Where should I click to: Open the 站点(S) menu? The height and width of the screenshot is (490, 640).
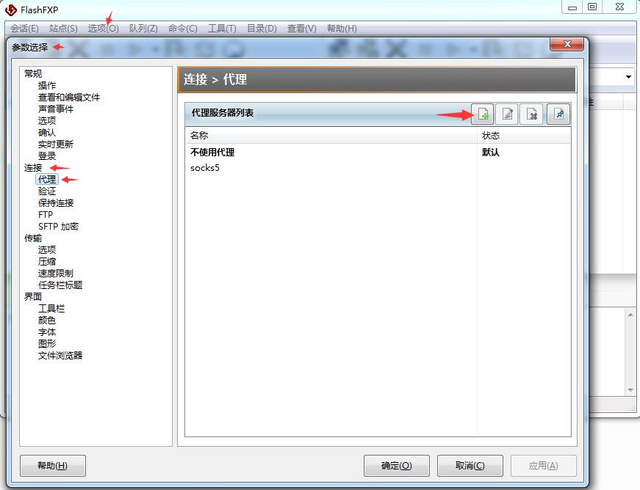tap(63, 29)
